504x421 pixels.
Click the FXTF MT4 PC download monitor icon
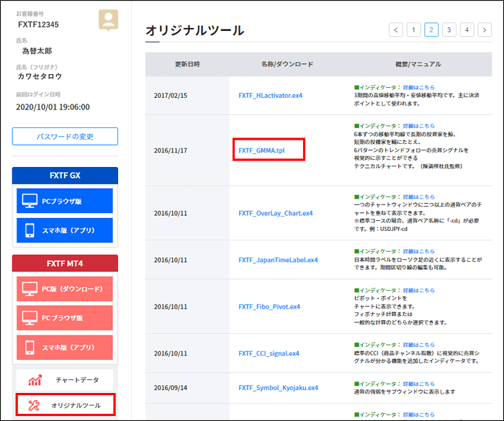(30, 289)
